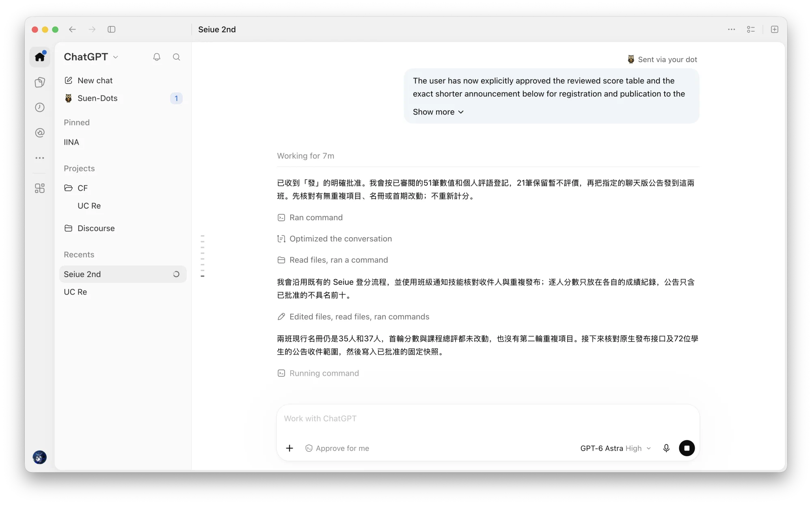Click the new window plus icon at the top right
Screen dimensions: 812x505
pyautogui.click(x=775, y=29)
